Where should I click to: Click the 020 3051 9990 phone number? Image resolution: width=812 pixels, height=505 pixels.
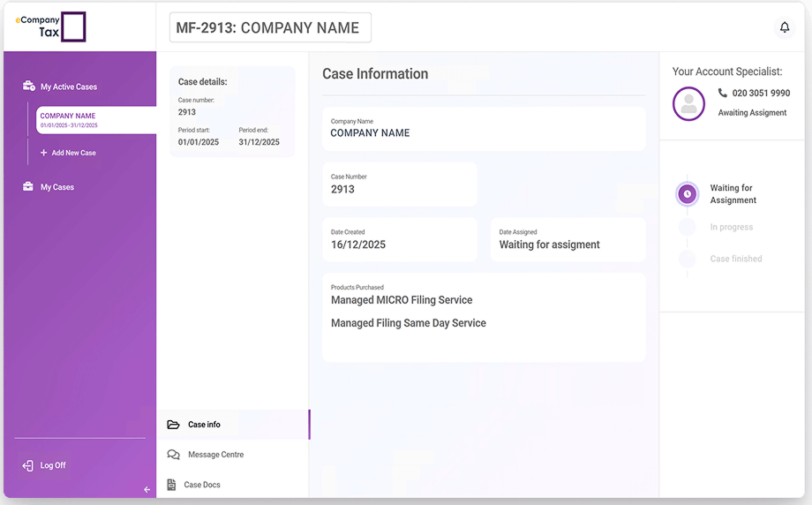pyautogui.click(x=761, y=93)
